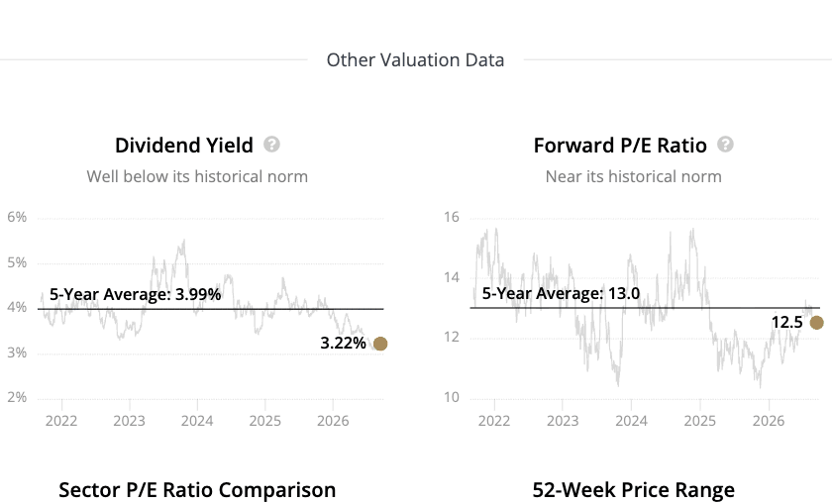Click the Other Valuation Data section title
This screenshot has height=504, width=832.
pyautogui.click(x=415, y=60)
